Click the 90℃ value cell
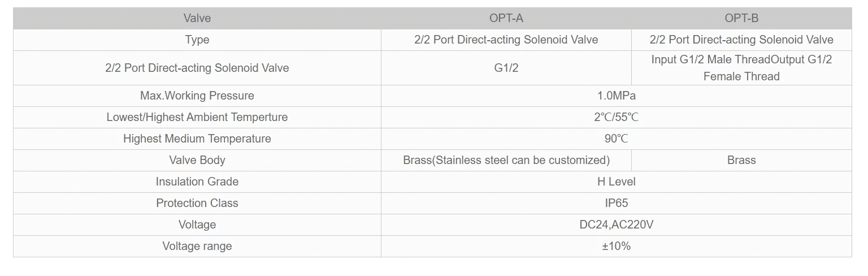The image size is (868, 276). point(616,139)
